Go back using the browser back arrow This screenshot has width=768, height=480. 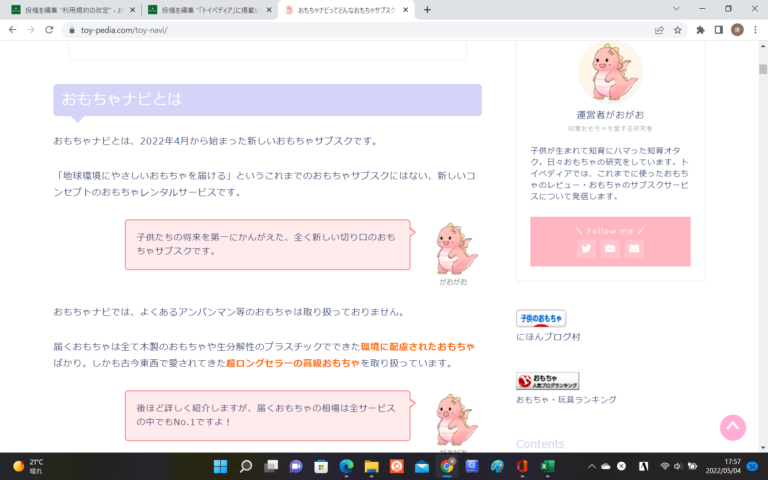[x=13, y=30]
